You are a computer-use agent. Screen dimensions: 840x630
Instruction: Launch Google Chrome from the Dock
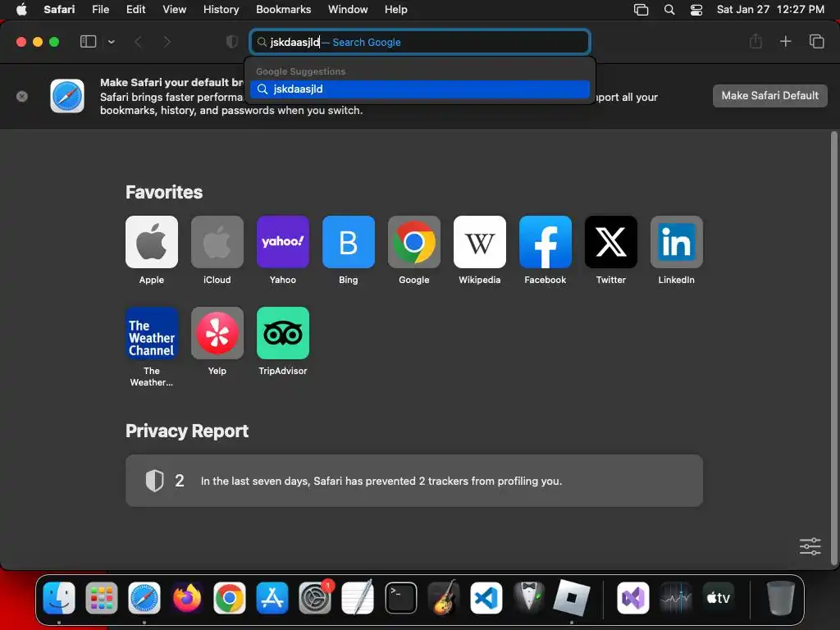(x=230, y=598)
